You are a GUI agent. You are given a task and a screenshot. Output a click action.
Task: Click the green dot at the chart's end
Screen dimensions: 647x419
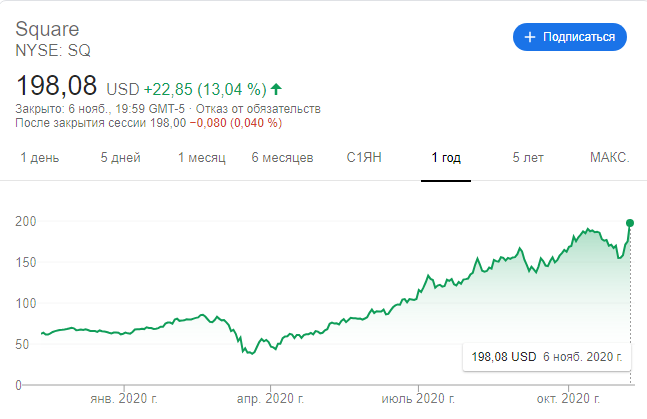click(x=630, y=222)
